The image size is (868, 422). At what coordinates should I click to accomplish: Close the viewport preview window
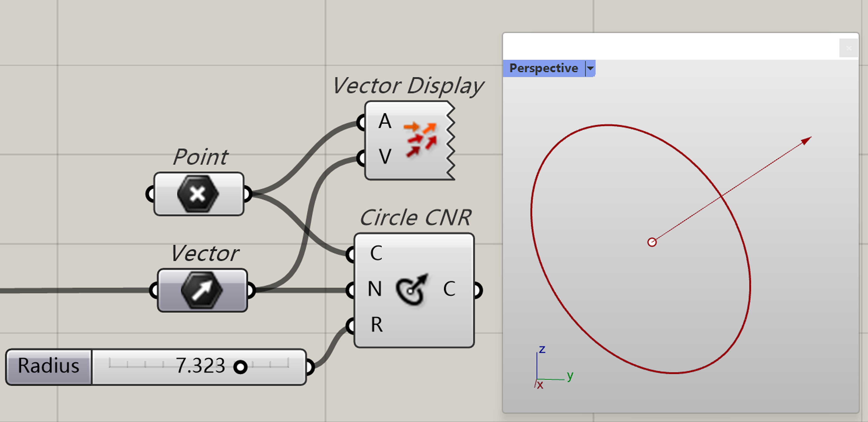tap(848, 48)
